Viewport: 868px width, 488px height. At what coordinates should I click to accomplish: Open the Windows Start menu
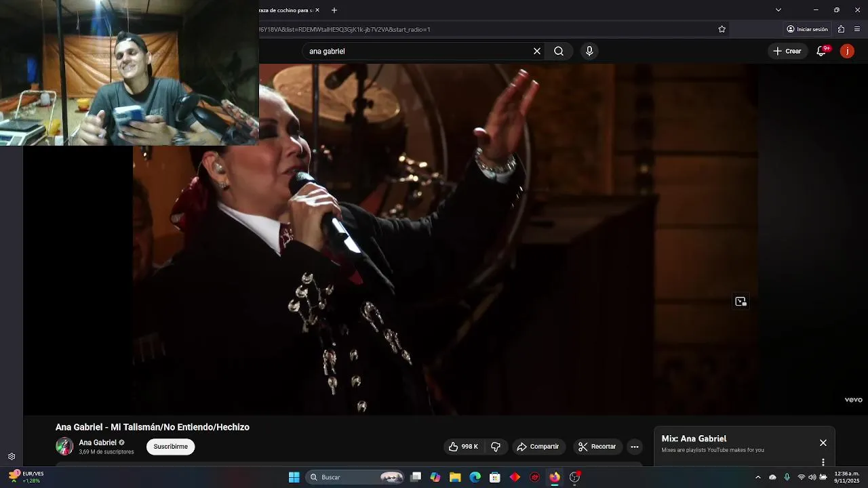[294, 477]
